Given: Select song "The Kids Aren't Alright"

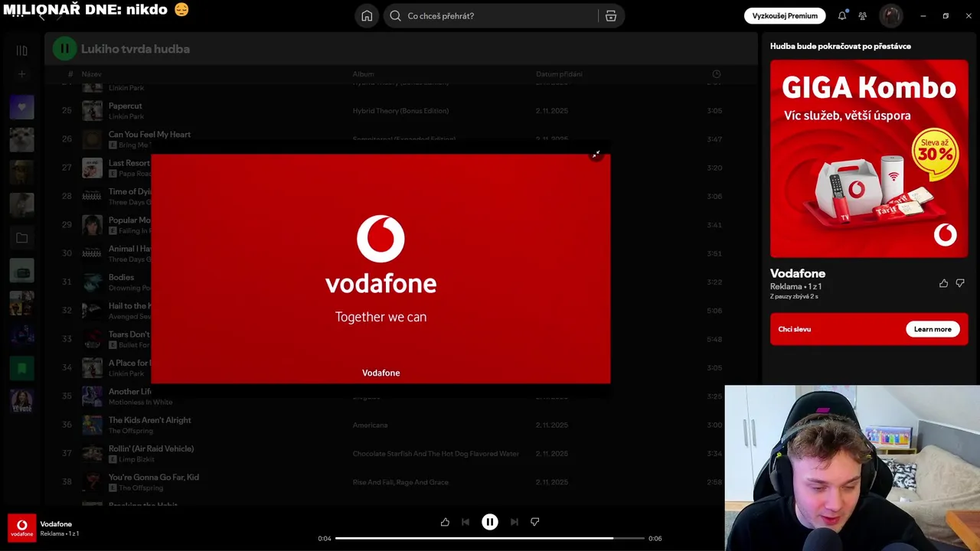Looking at the screenshot, I should 149,420.
